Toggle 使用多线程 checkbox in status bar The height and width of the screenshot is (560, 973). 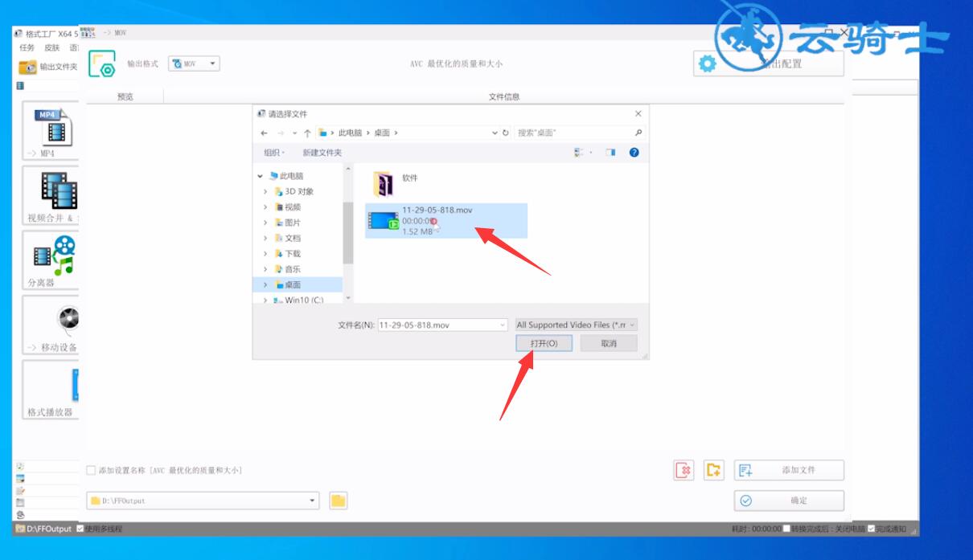click(x=80, y=529)
